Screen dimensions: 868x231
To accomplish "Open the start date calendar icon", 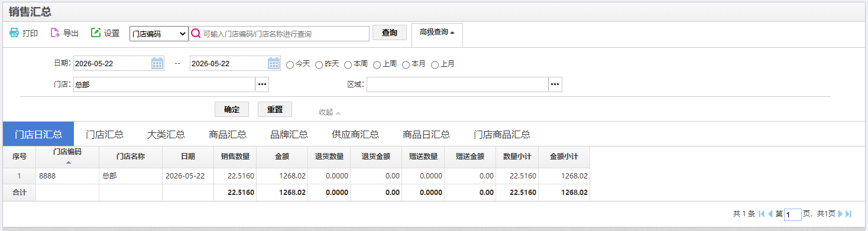I will click(157, 63).
